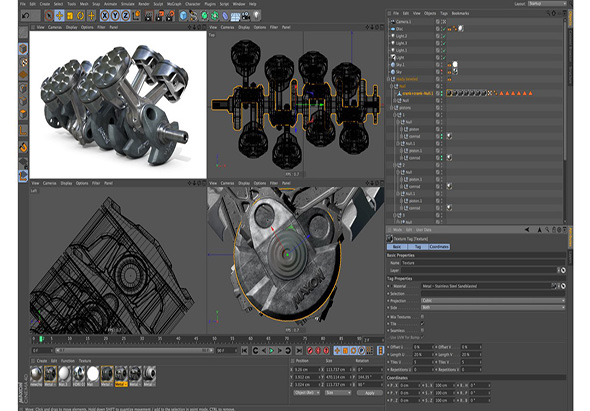590x411 pixels.
Task: Select Texture mode checker icon in left palette
Action: coord(23,62)
